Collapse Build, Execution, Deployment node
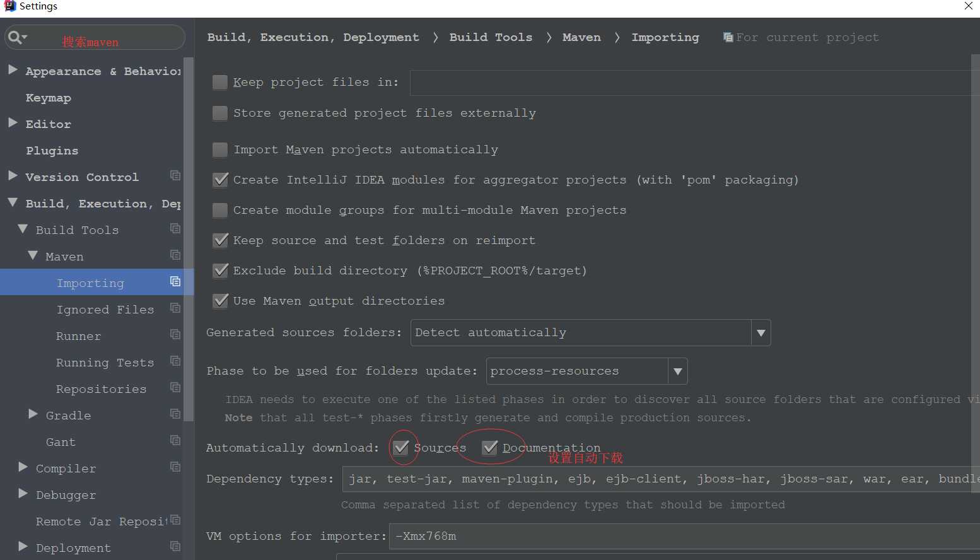The width and height of the screenshot is (980, 560). coord(13,202)
